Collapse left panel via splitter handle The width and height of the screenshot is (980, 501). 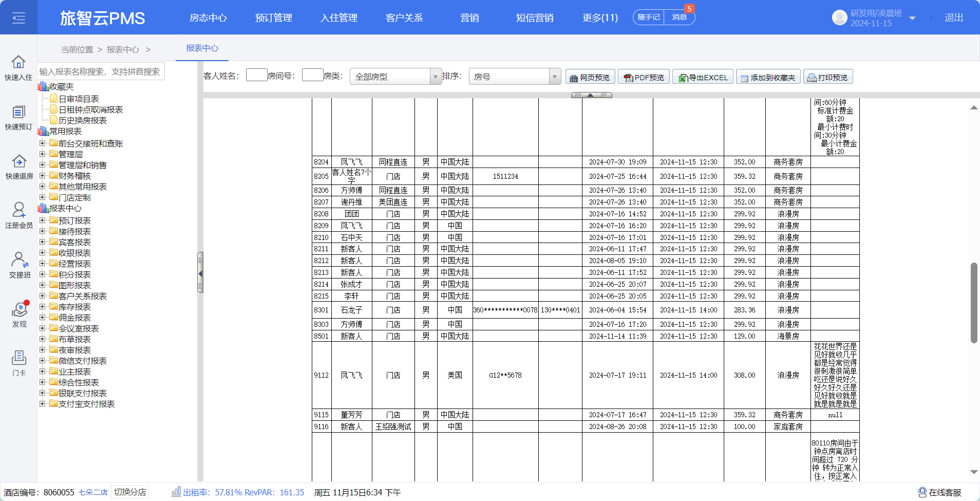pos(200,273)
